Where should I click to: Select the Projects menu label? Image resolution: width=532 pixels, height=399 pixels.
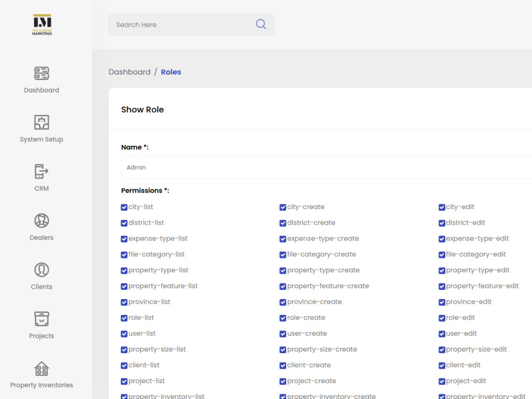41,336
